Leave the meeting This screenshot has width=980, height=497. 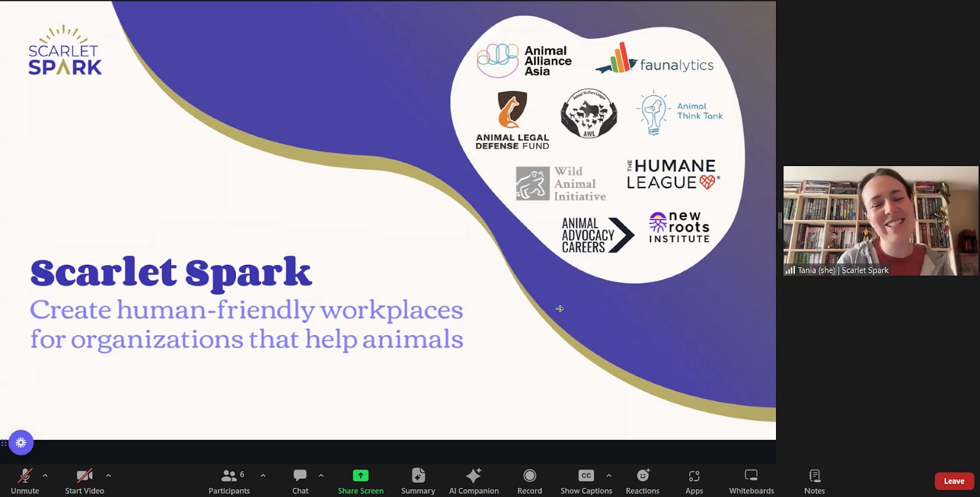tap(954, 481)
